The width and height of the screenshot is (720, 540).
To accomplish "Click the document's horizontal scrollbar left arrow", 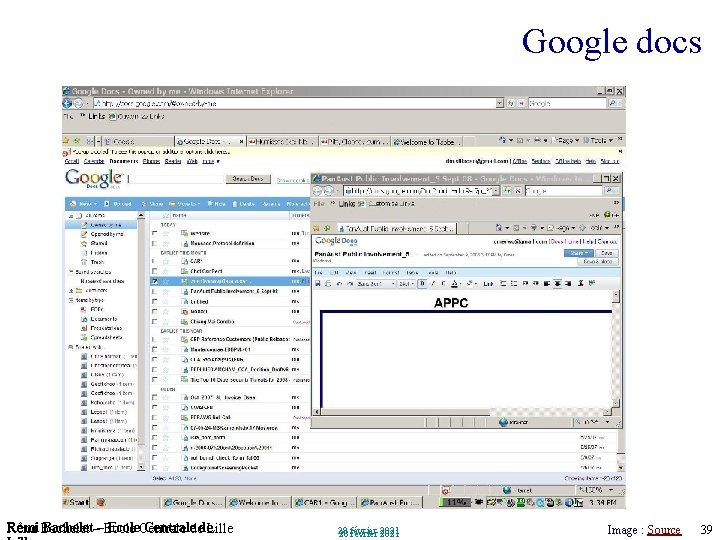I will coord(316,411).
